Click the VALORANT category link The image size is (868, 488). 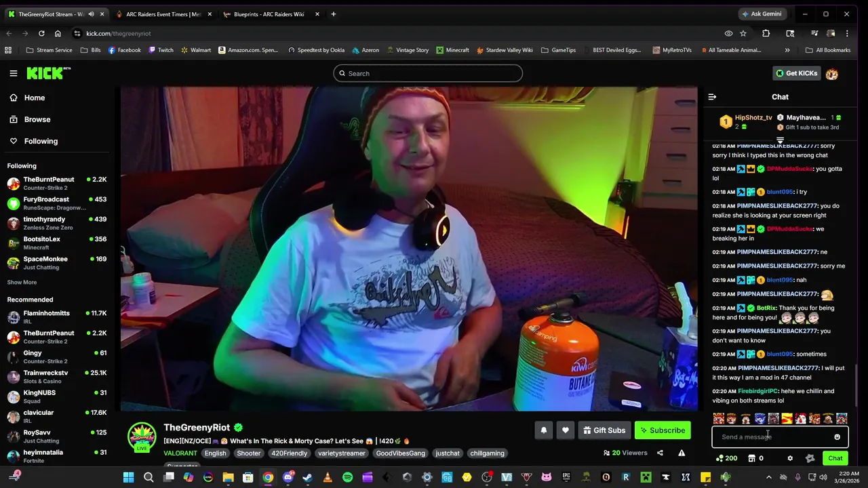(180, 453)
